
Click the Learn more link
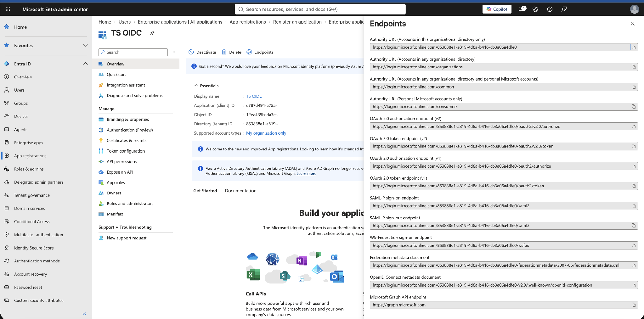[306, 173]
